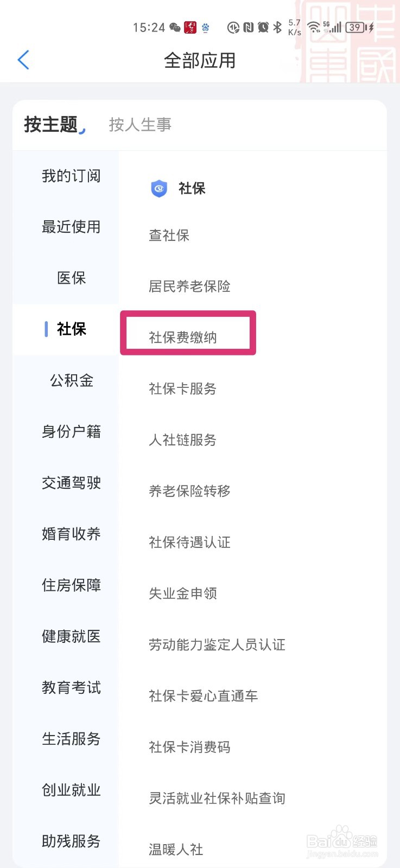Tap the NFC icon in the status bar

[250, 26]
